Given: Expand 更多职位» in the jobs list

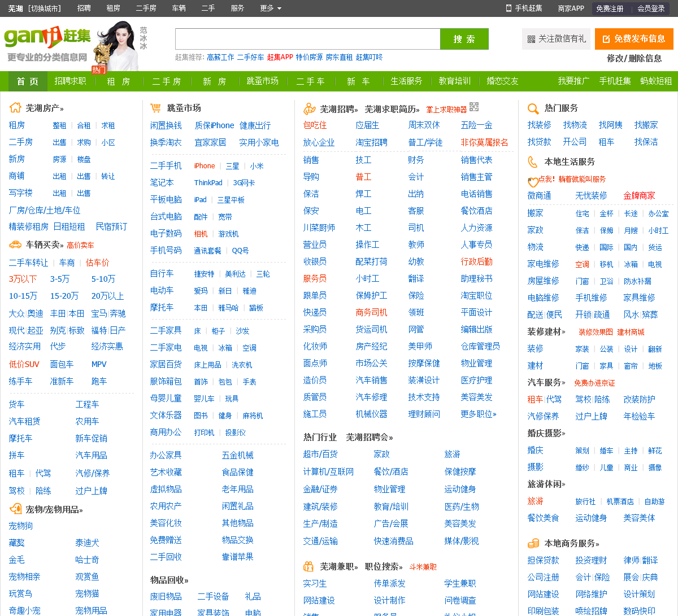Looking at the screenshot, I should [479, 414].
